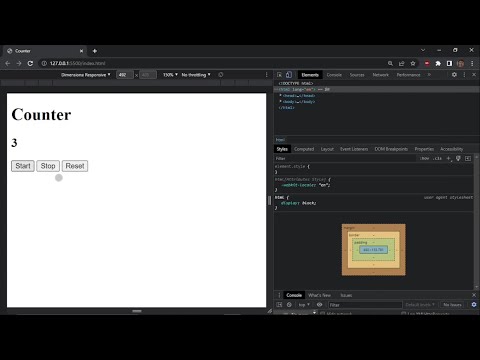Close the Counter tab
The width and height of the screenshot is (480, 360).
(x=81, y=51)
